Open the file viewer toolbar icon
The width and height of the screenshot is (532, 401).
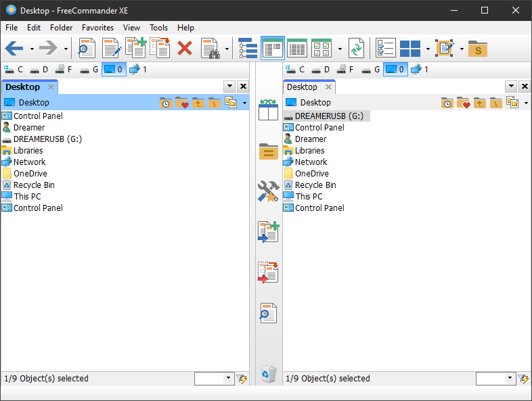pyautogui.click(x=87, y=48)
